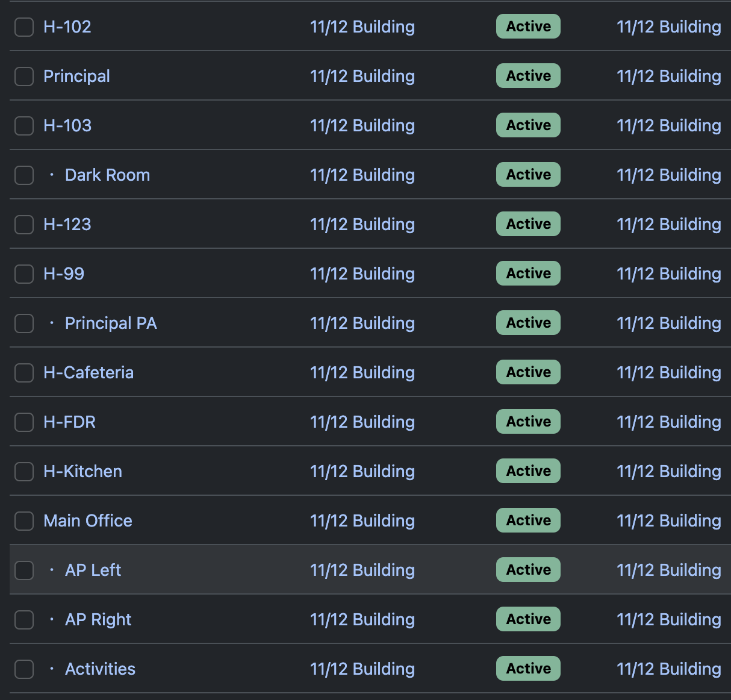Click the H-Kitchen row name
The width and height of the screenshot is (731, 700).
(82, 471)
